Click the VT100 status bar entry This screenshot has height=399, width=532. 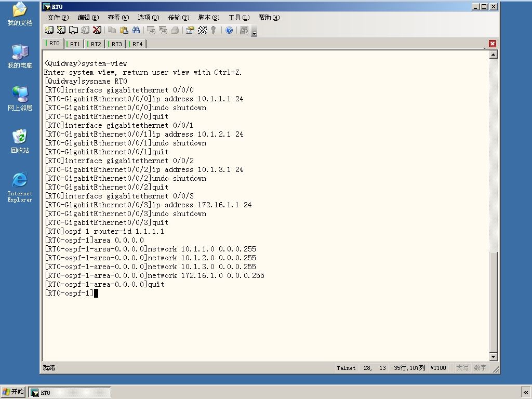(x=438, y=368)
